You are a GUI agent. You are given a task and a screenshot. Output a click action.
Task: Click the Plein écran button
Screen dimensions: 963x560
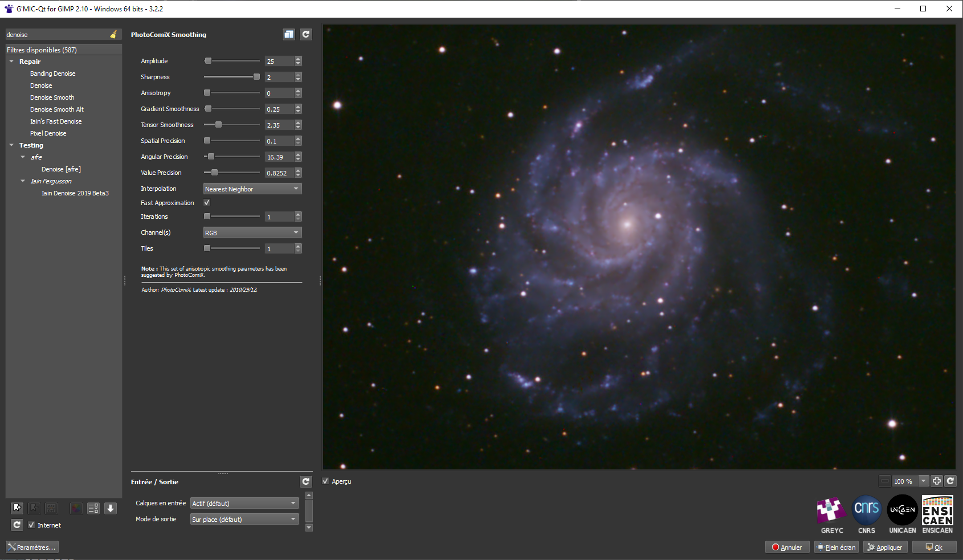point(836,547)
